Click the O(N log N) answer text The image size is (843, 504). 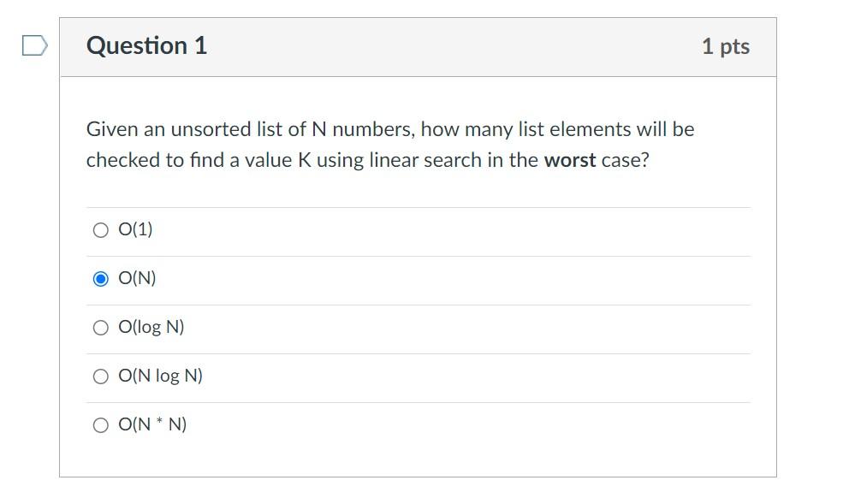pos(161,375)
